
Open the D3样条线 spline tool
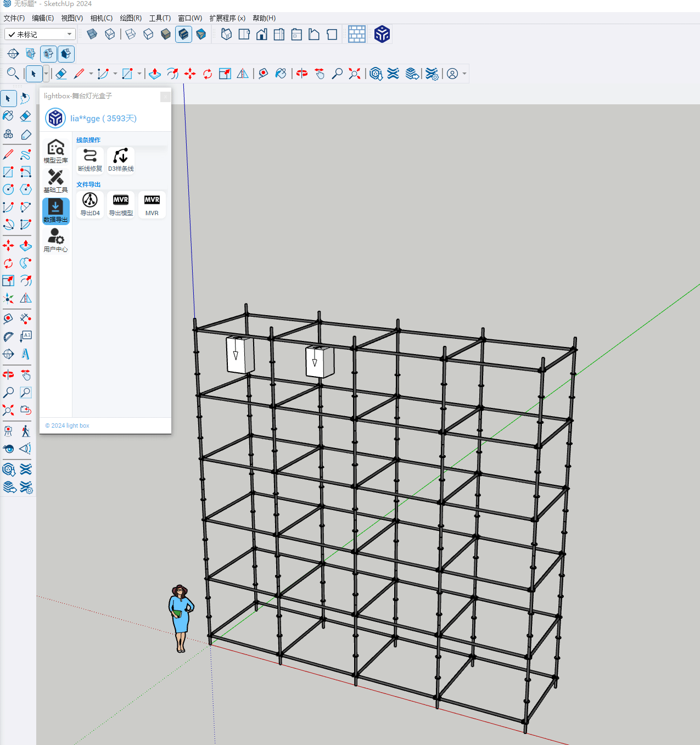pos(121,159)
